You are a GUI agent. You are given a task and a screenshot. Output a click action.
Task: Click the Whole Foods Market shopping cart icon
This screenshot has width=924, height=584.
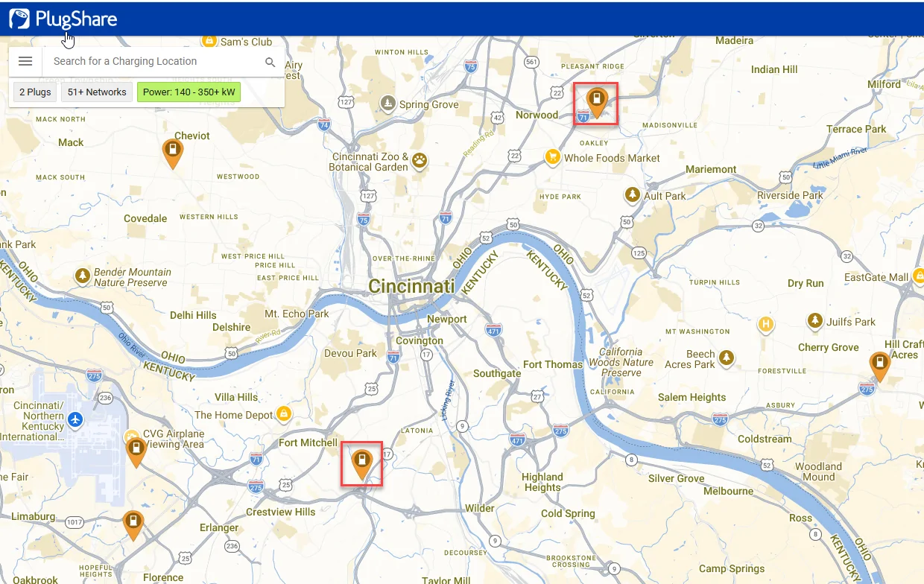pyautogui.click(x=552, y=156)
